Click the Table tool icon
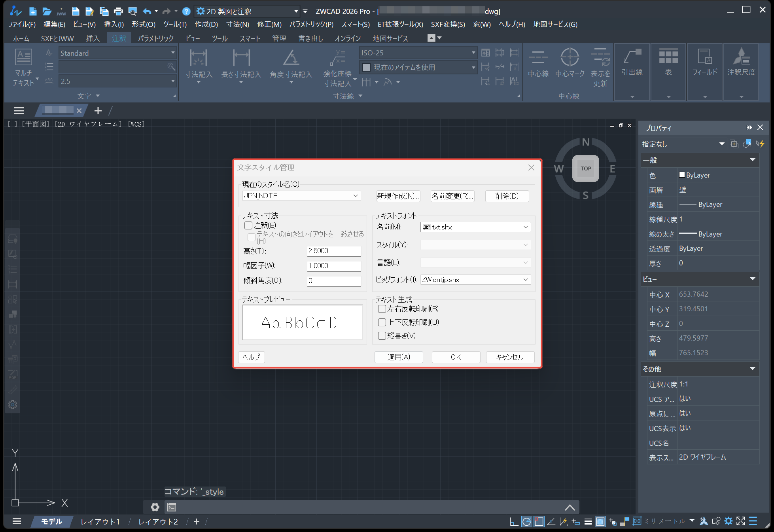 668,57
